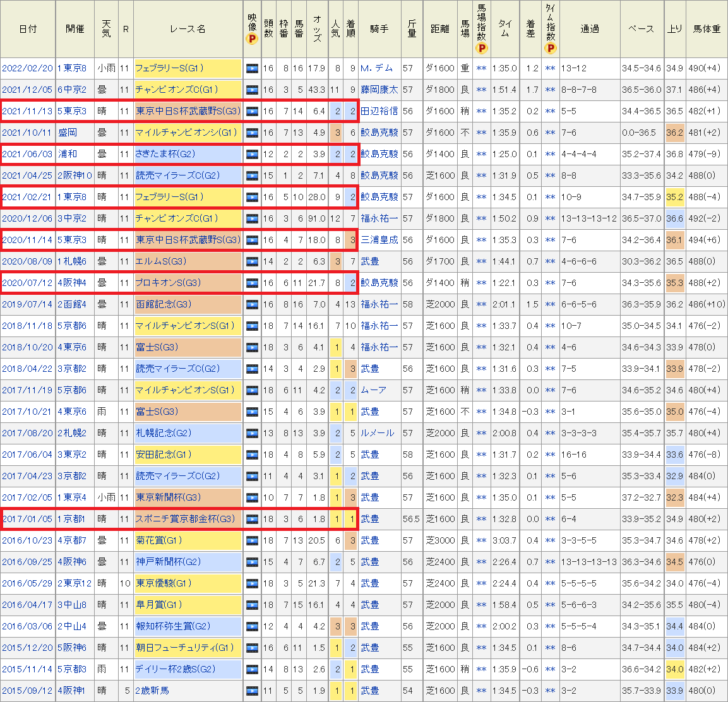Open jockey 田辺裕信 link

click(379, 111)
